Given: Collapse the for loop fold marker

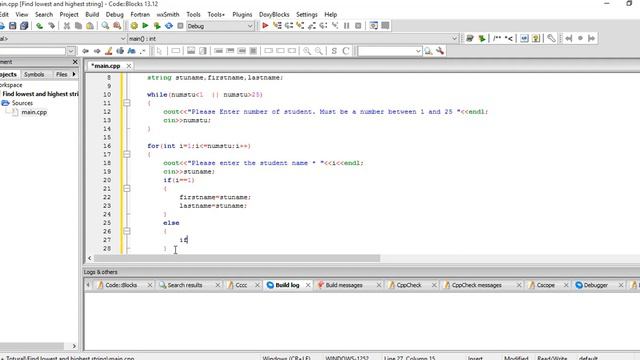Looking at the screenshot, I should point(127,154).
